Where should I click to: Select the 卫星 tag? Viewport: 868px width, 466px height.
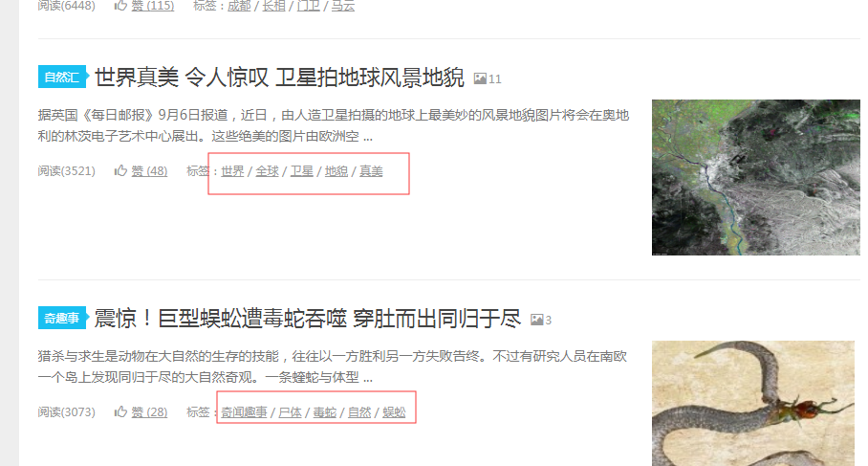tap(302, 171)
